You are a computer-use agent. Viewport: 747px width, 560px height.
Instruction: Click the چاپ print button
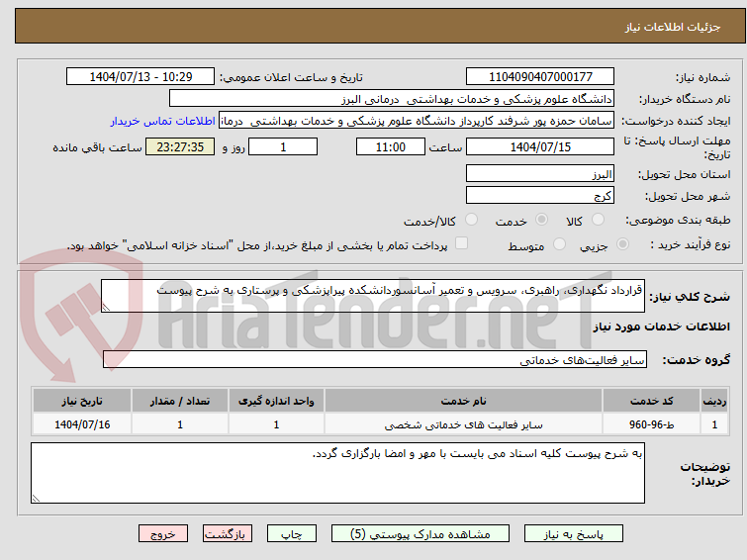point(292,534)
